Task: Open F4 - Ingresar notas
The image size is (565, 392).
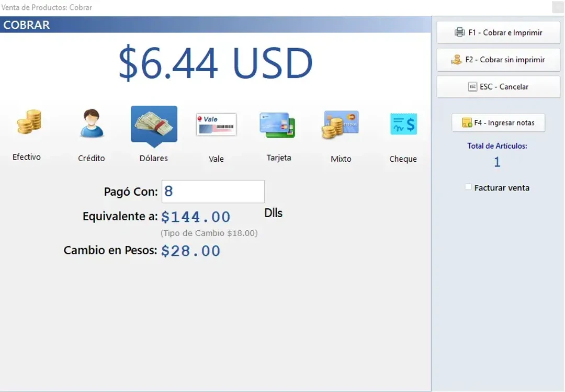Action: (499, 123)
